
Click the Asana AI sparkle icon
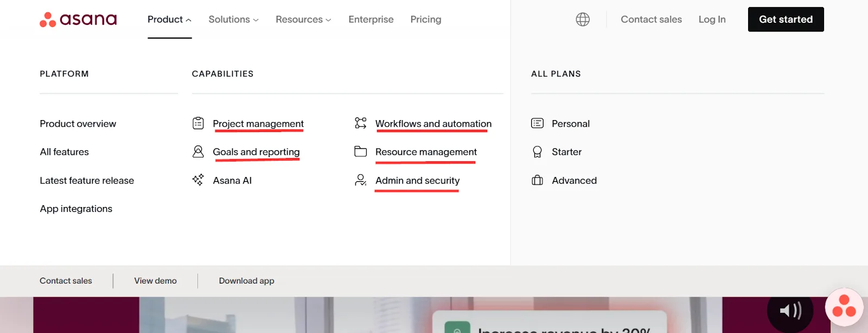click(198, 180)
